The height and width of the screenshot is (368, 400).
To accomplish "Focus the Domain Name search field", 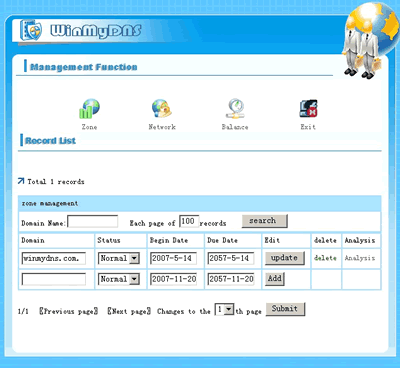I will pos(93,222).
